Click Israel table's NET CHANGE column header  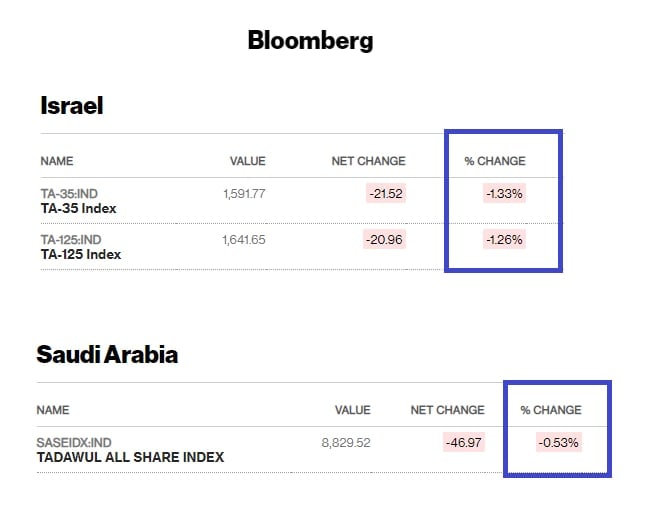click(369, 161)
